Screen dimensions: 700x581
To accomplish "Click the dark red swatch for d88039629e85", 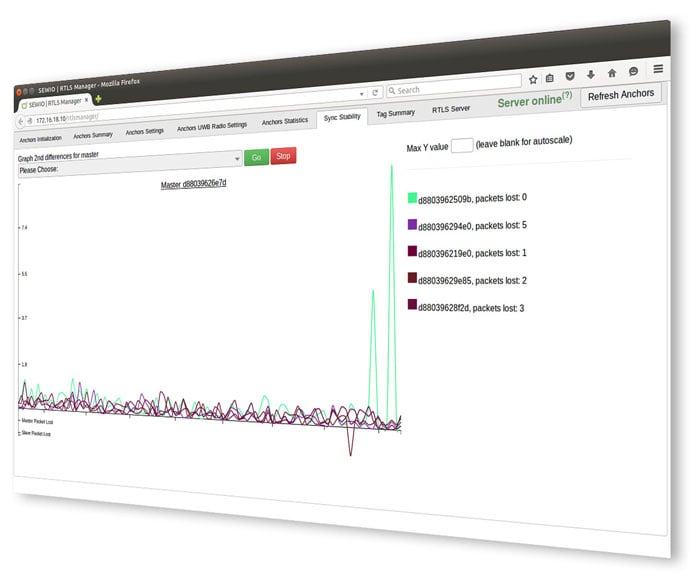I will 412,278.
